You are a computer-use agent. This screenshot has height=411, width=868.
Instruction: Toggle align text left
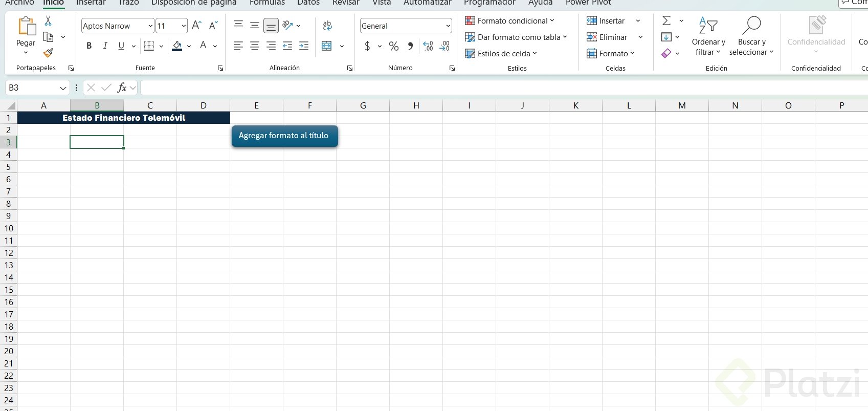point(238,46)
